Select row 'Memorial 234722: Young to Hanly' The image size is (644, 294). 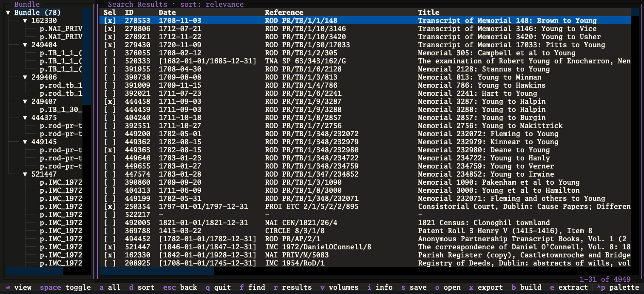(365, 158)
